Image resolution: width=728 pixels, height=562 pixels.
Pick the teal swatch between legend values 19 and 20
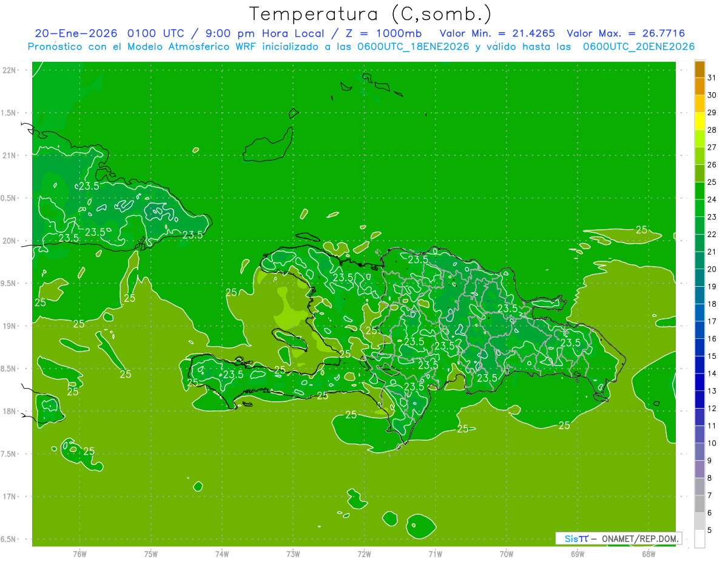[699, 278]
